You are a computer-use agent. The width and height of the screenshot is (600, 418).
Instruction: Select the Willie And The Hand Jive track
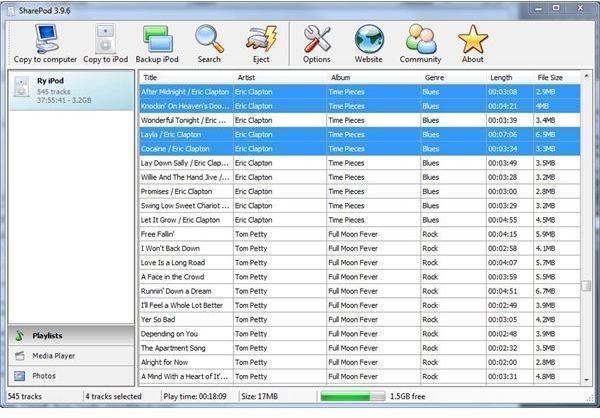tap(360, 177)
